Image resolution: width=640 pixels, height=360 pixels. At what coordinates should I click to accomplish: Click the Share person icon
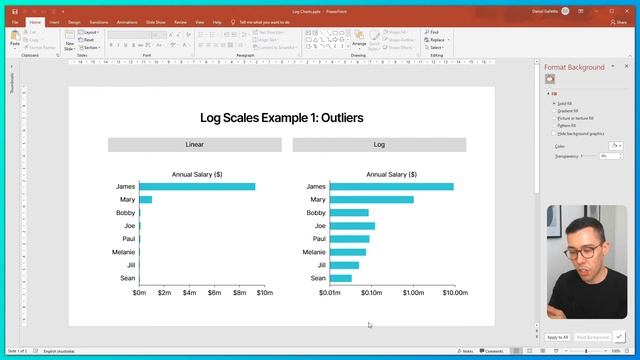(x=613, y=22)
